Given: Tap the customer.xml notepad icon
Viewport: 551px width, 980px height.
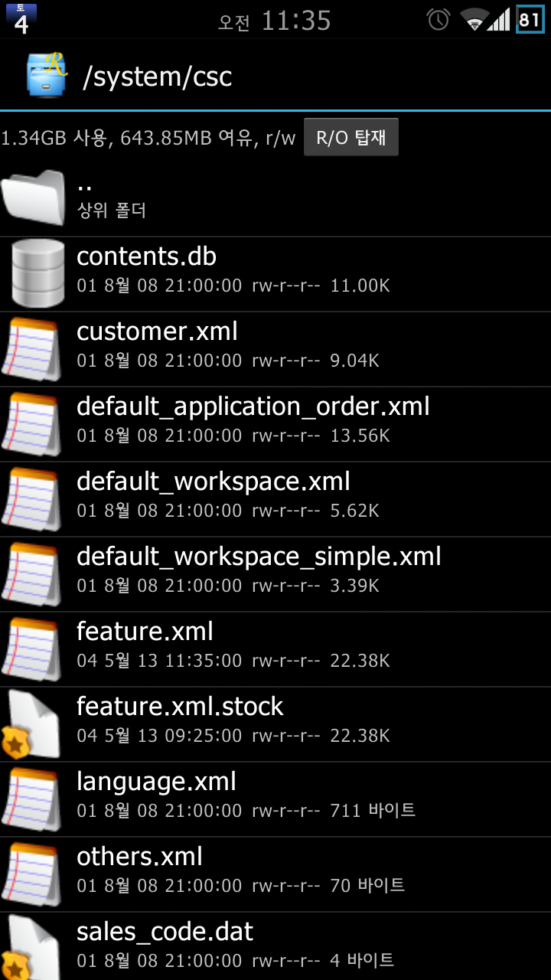Looking at the screenshot, I should (x=32, y=349).
